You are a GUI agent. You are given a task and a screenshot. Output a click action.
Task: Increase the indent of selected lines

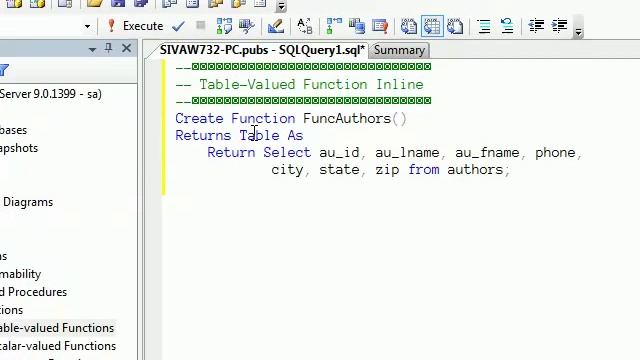559,26
